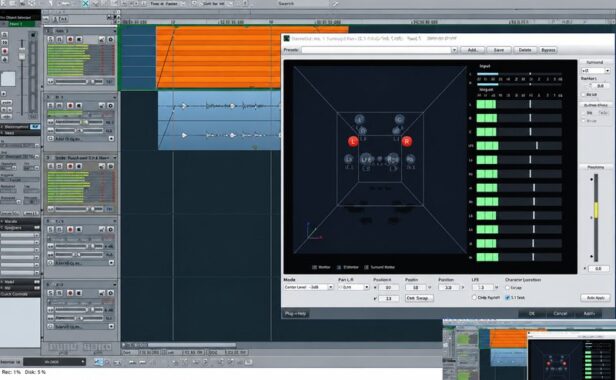
Task: Click the LFE value field
Action: [482, 288]
